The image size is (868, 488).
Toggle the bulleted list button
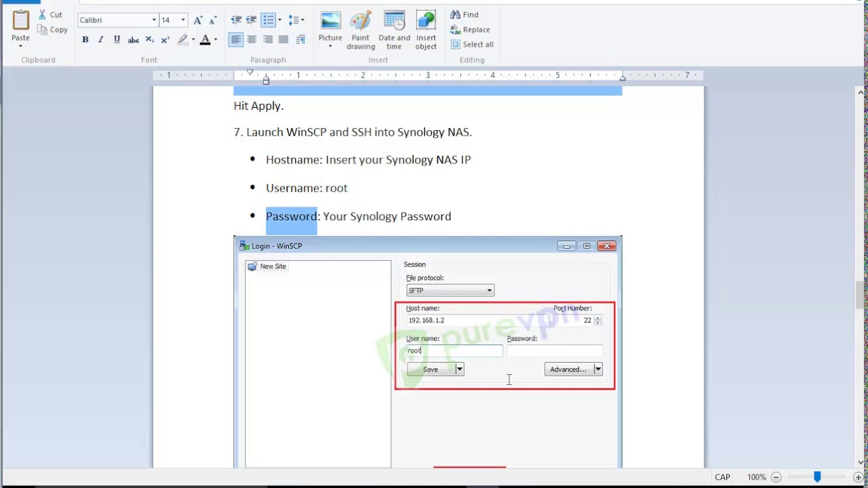pyautogui.click(x=269, y=20)
